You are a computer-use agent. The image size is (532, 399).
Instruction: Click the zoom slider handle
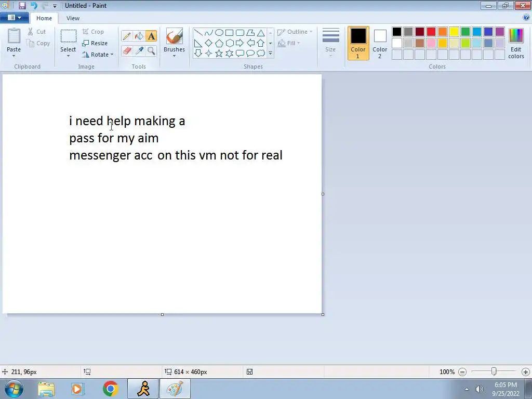point(494,372)
